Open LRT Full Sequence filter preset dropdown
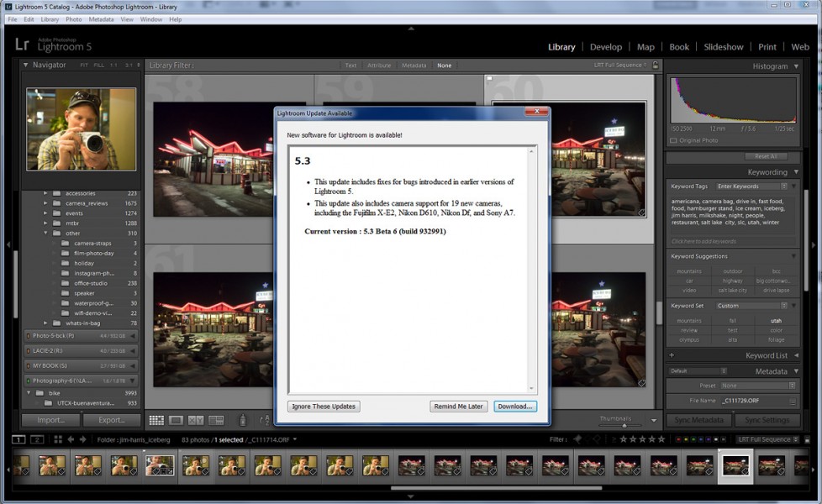Screen dimensions: 822x504 click(767, 439)
